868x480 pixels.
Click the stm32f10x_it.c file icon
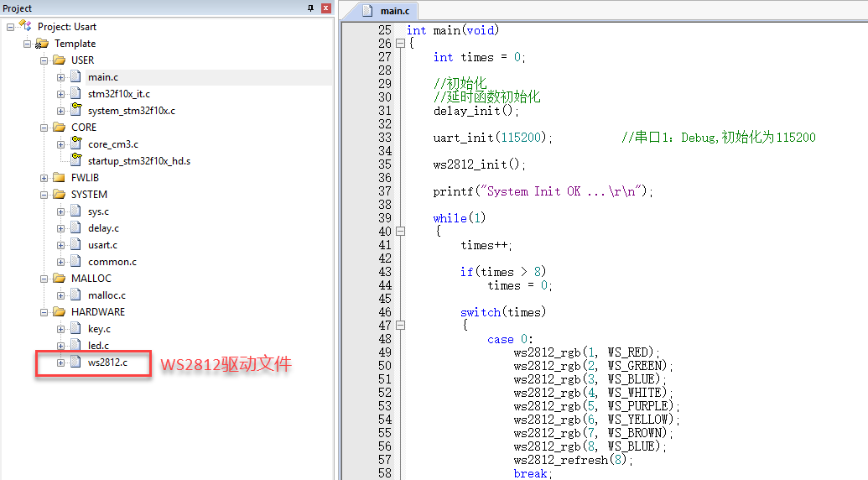point(75,93)
